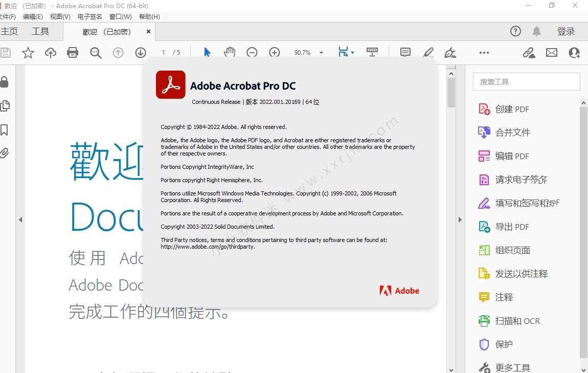Click the 登录 sign-in button
588x373 pixels.
[566, 32]
